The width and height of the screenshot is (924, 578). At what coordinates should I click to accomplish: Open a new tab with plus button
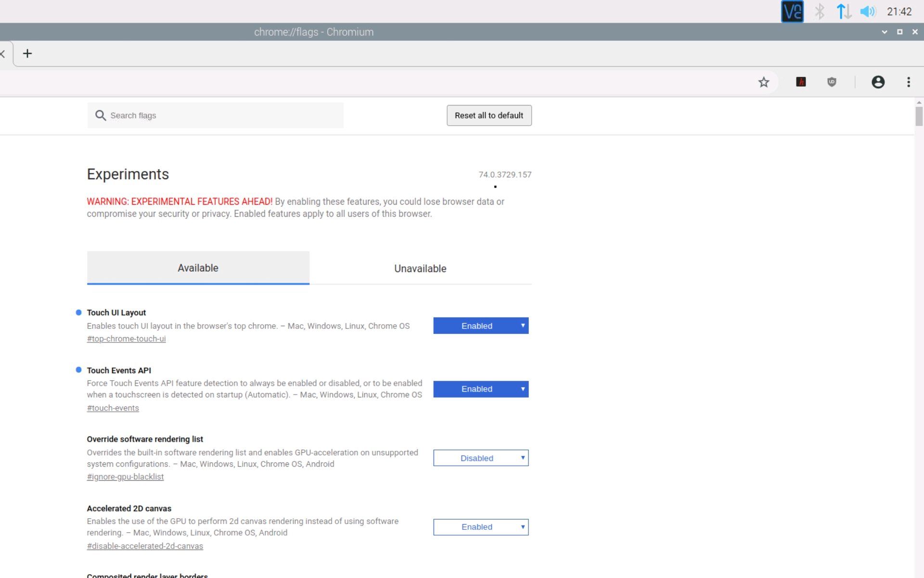point(27,53)
